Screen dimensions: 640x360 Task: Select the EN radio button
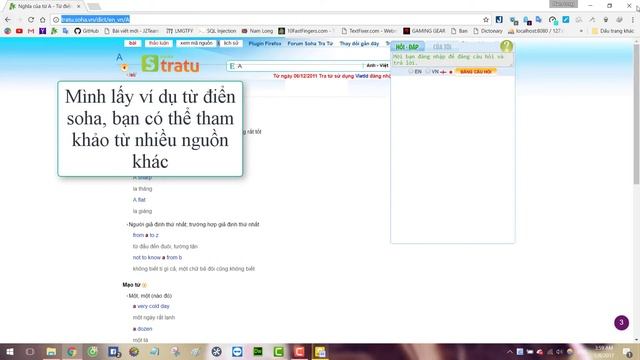point(411,71)
